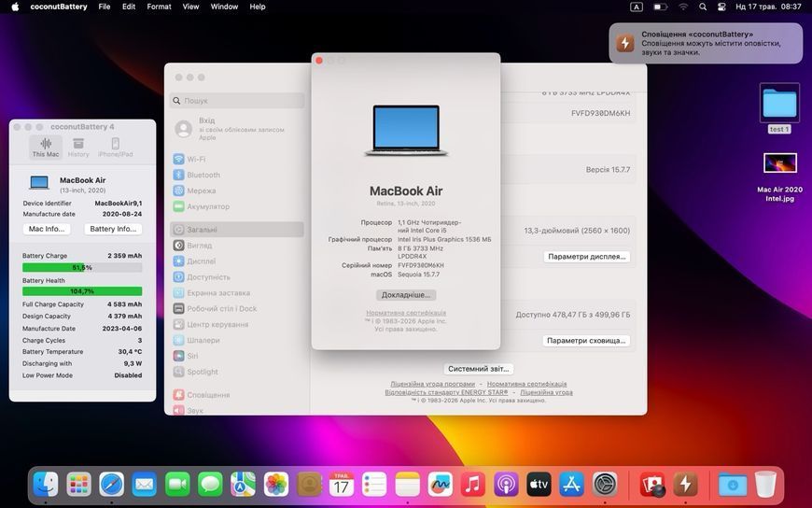Select Wi-Fi in the Settings sidebar
Viewport: 812px width, 508px height.
(x=237, y=159)
